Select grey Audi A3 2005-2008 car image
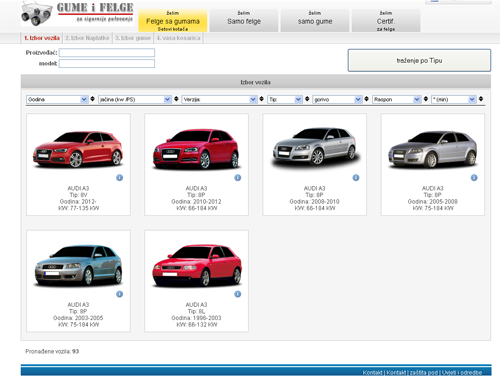Image resolution: width=500 pixels, height=377 pixels. click(x=433, y=149)
